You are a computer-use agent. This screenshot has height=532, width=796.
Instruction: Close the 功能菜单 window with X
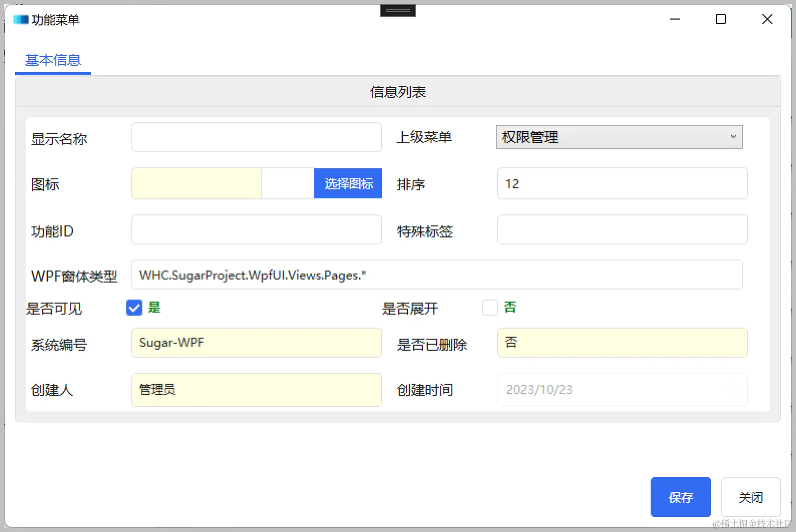[x=767, y=19]
